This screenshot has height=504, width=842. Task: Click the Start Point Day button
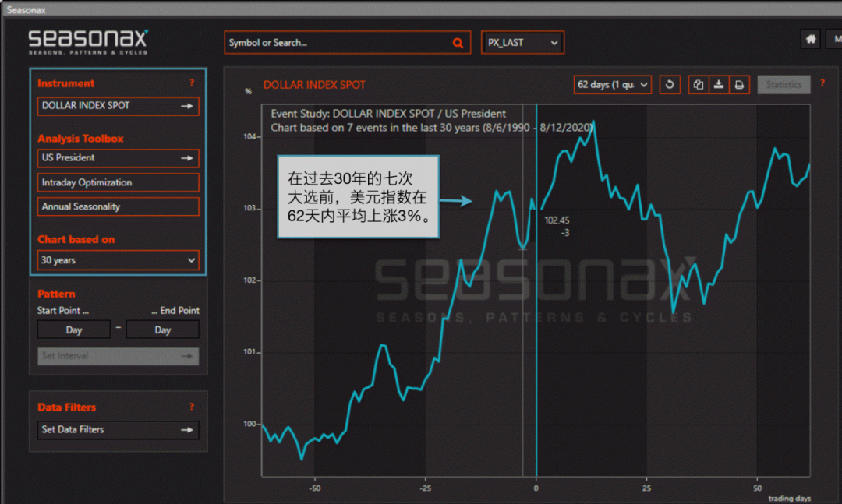click(73, 330)
